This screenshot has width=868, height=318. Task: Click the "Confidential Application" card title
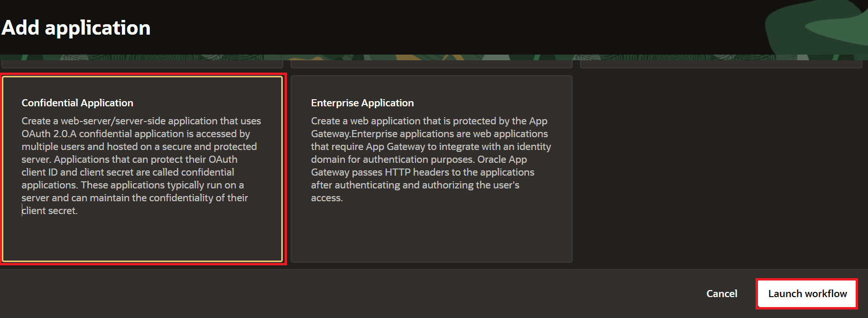pos(77,103)
